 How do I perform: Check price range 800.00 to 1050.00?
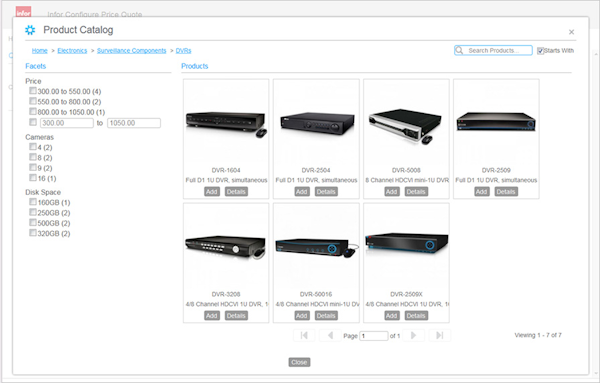point(33,111)
